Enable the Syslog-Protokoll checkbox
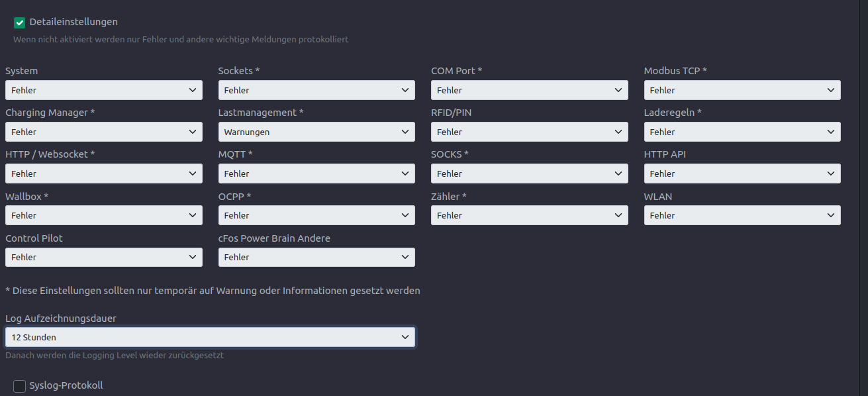Viewport: 868px width, 396px height. click(20, 386)
